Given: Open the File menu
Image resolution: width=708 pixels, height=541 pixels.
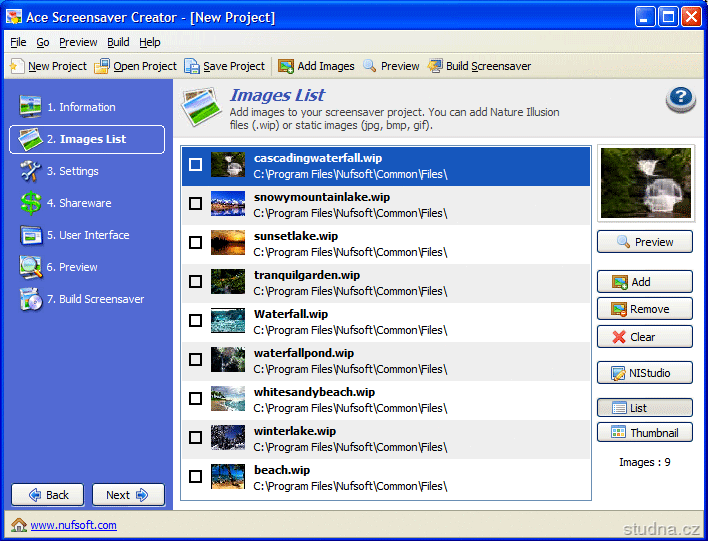Looking at the screenshot, I should (x=19, y=42).
